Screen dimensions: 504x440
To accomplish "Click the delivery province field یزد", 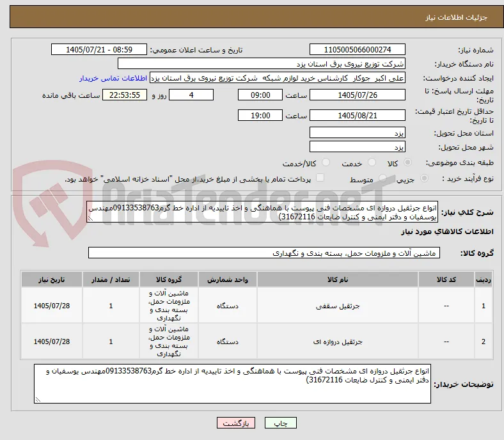I will (x=357, y=132).
